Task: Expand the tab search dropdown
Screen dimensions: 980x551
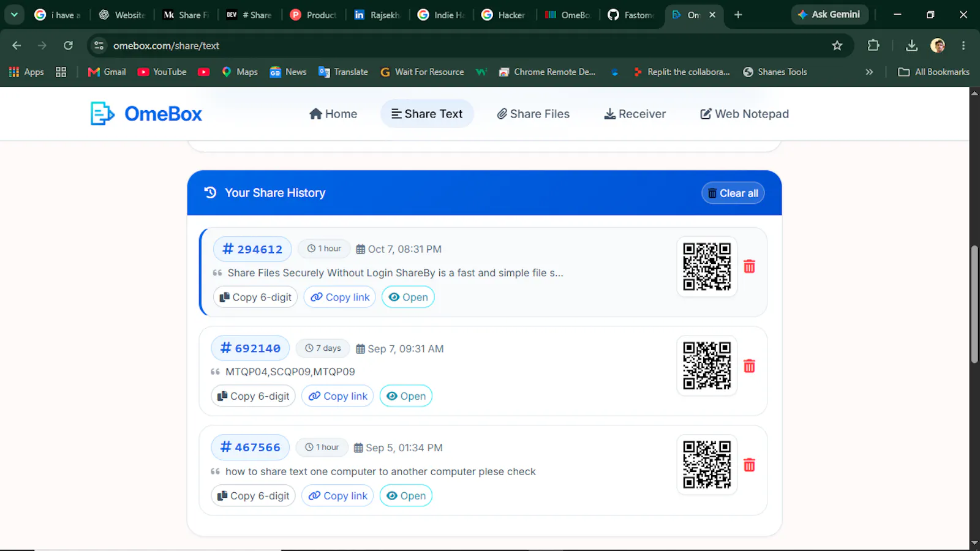Action: tap(14, 15)
